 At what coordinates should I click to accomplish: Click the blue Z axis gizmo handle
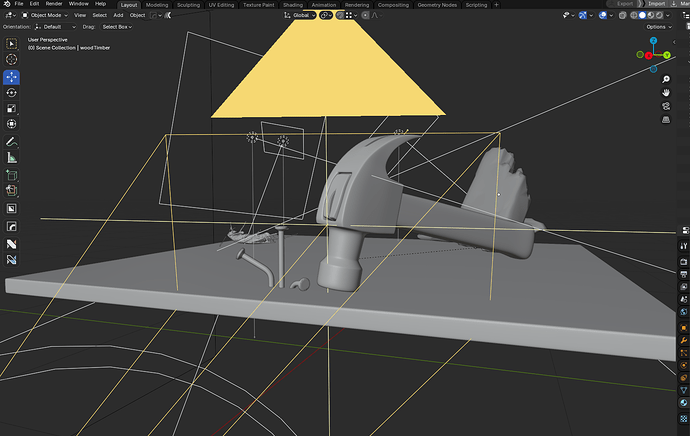coord(653,40)
